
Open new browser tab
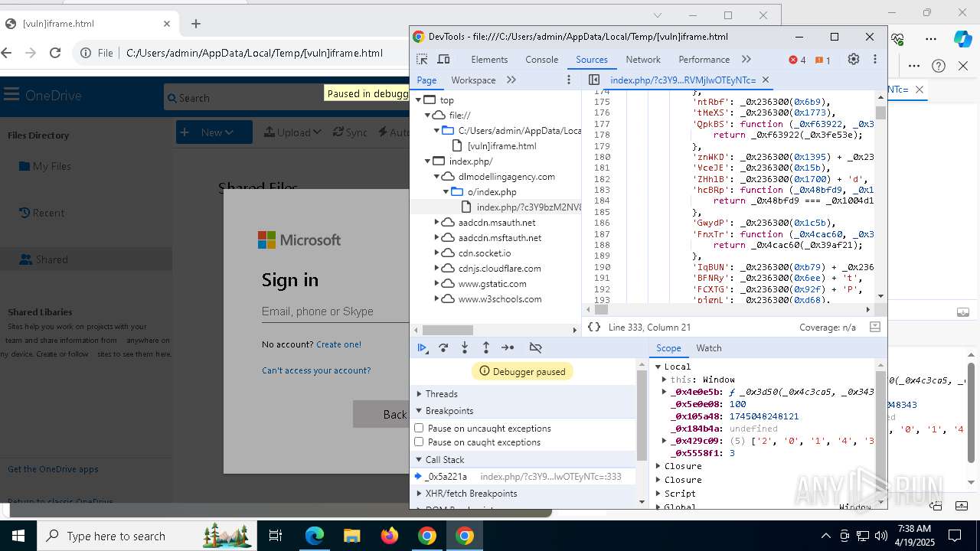tap(196, 24)
